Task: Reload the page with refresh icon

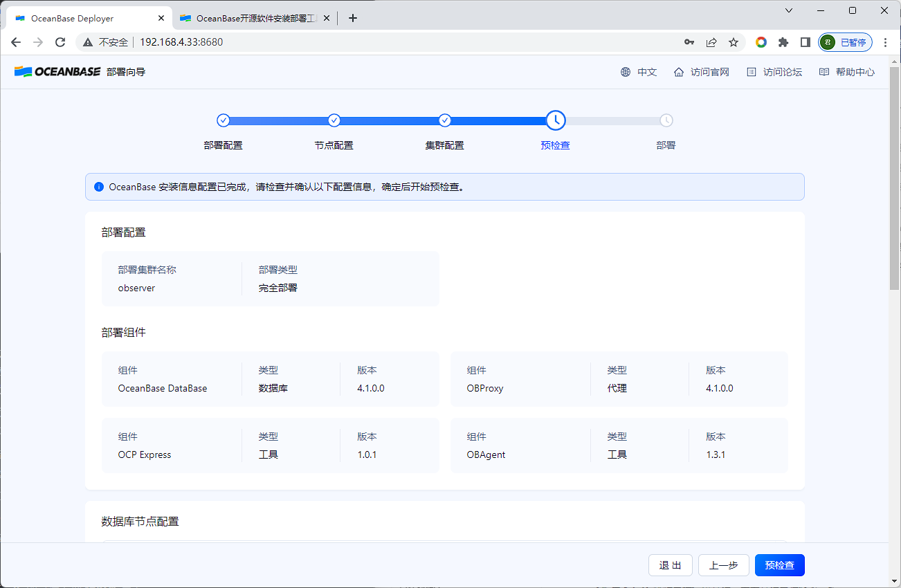Action: pyautogui.click(x=60, y=42)
